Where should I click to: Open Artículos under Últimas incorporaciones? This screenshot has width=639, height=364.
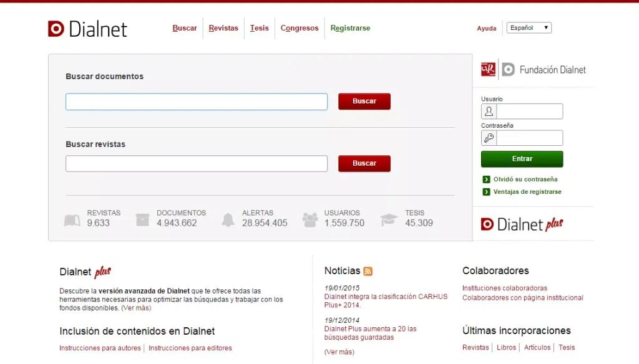537,348
